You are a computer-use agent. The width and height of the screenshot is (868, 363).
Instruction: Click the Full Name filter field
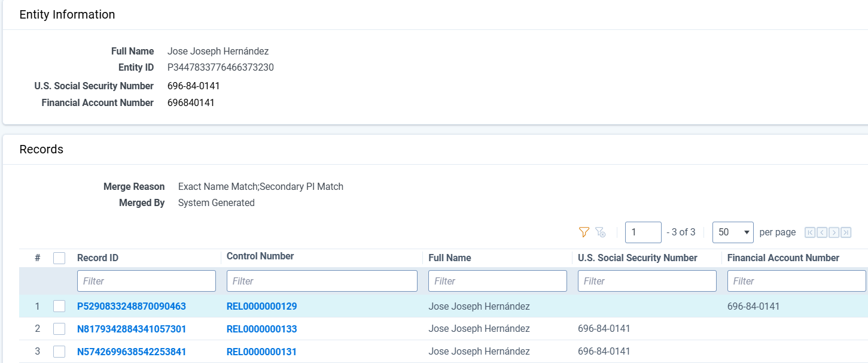pos(497,281)
